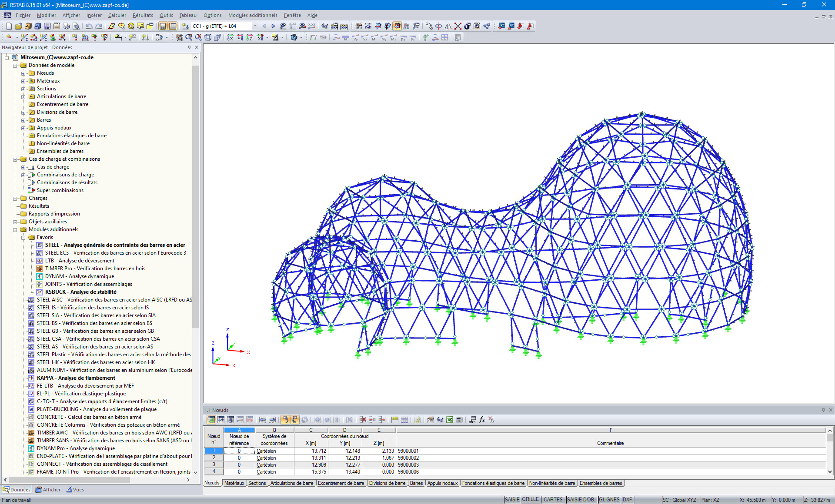Go to next load case arrow

point(273,26)
